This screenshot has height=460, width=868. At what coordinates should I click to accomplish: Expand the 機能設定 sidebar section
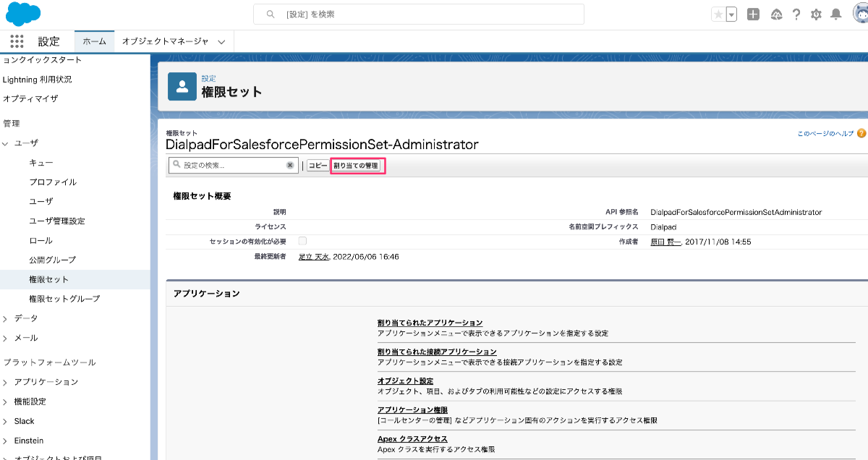point(7,401)
